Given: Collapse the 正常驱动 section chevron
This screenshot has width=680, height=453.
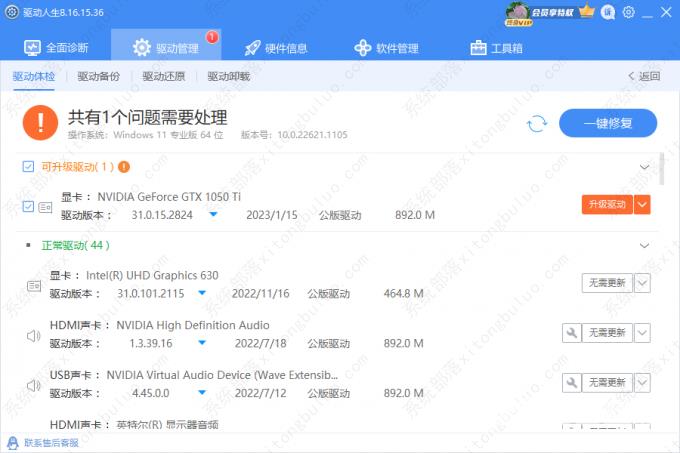Looking at the screenshot, I should [x=644, y=246].
